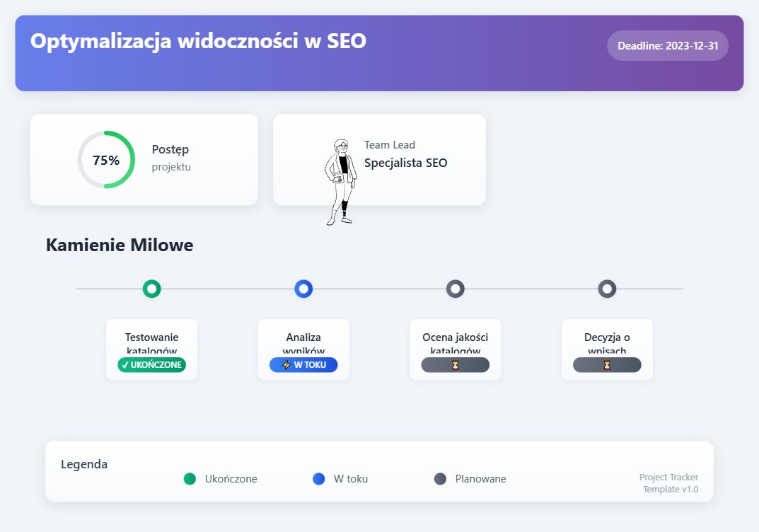The width and height of the screenshot is (759, 532).
Task: Click the blue W toku legend dot
Action: pos(319,479)
